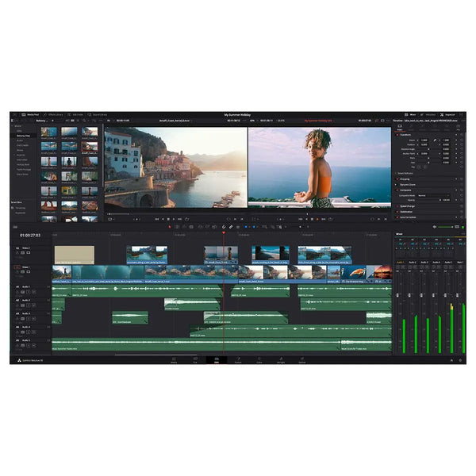Screen dimensions: 476x476
Task: Jump to last frame in source viewer
Action: click(x=179, y=219)
